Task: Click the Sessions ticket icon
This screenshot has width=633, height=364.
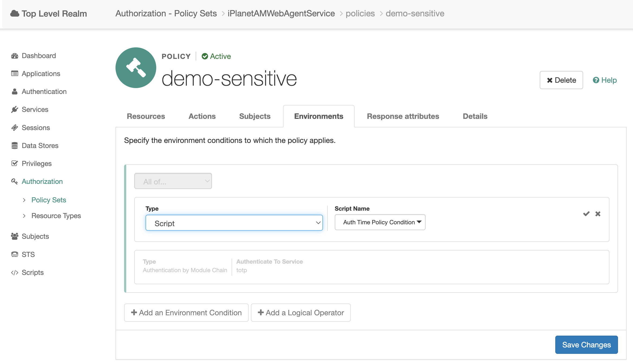Action: pyautogui.click(x=14, y=128)
